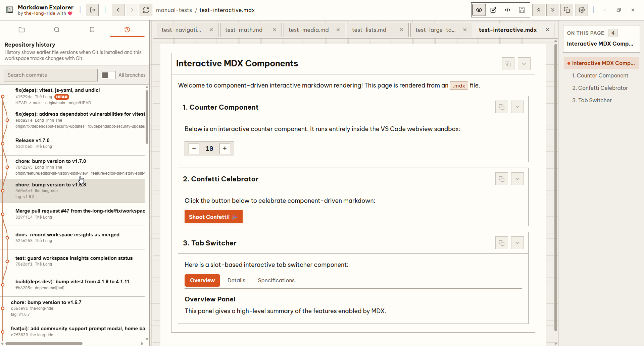Screen dimensions: 644x346
Task: Jump to Interactive MDX Comp... outline entry
Action: 601,63
